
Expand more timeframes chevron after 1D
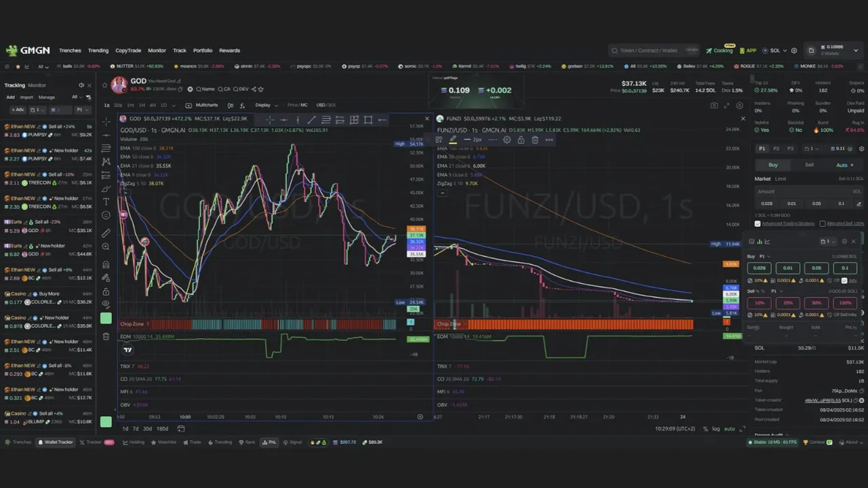174,105
